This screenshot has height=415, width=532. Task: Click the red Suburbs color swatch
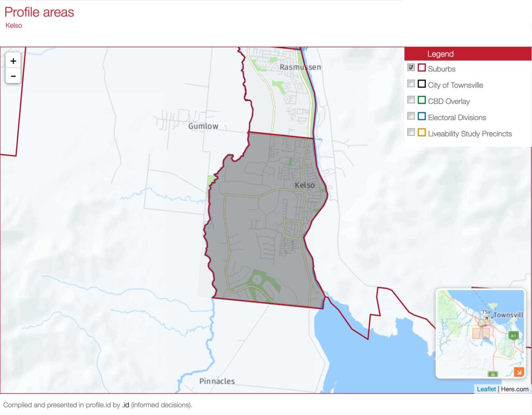tap(422, 67)
